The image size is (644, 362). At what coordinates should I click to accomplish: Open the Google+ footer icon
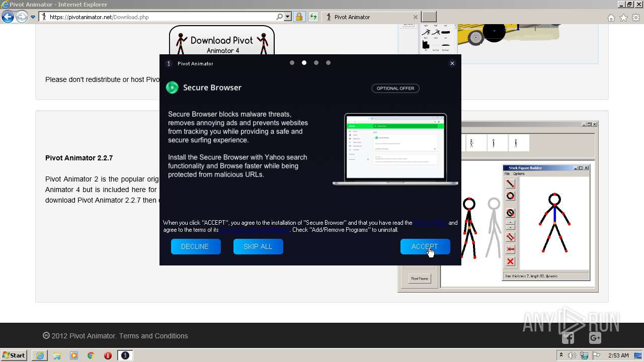(595, 338)
